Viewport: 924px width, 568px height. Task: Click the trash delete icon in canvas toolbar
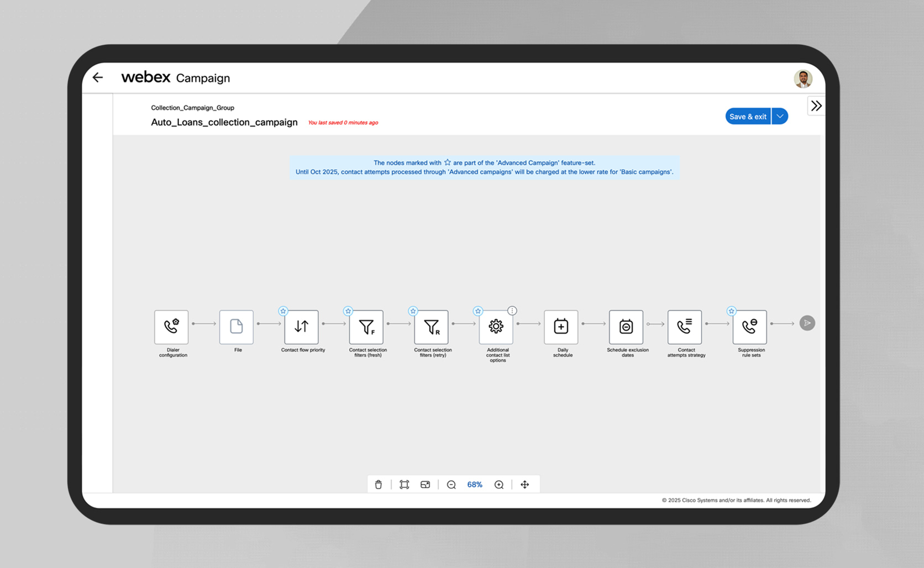[379, 485]
